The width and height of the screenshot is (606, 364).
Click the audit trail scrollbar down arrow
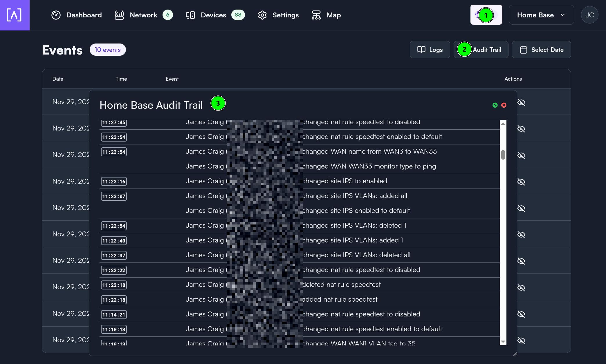[503, 342]
